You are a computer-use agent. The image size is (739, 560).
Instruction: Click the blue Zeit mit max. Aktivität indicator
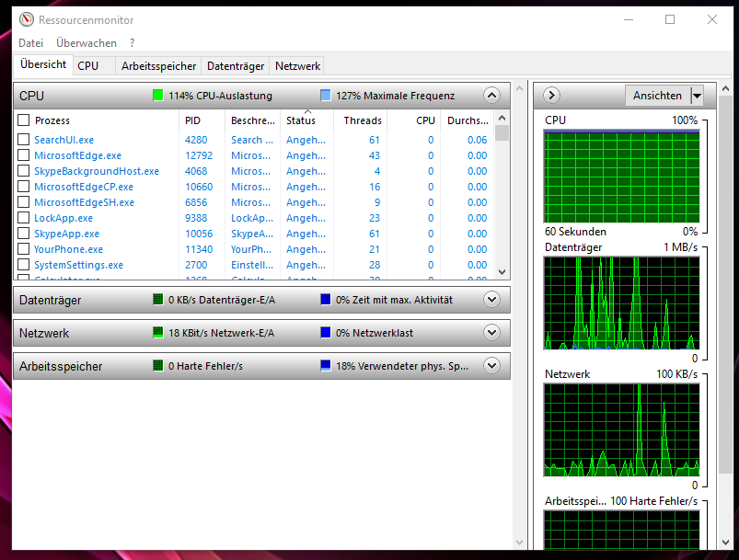click(325, 300)
